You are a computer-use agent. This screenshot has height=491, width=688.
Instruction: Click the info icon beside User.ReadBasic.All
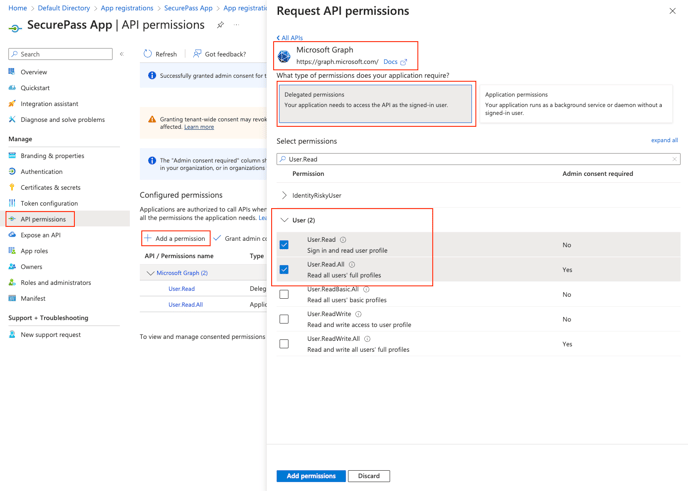click(x=366, y=289)
